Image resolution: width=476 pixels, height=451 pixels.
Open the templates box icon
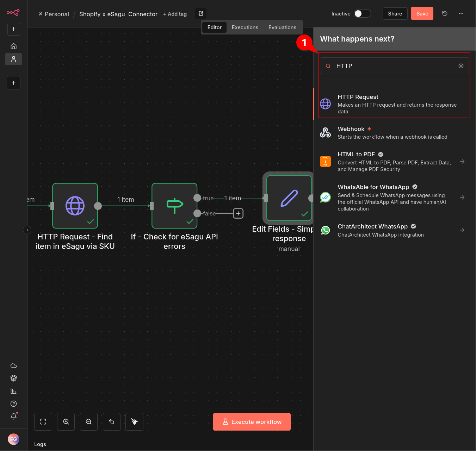click(13, 378)
